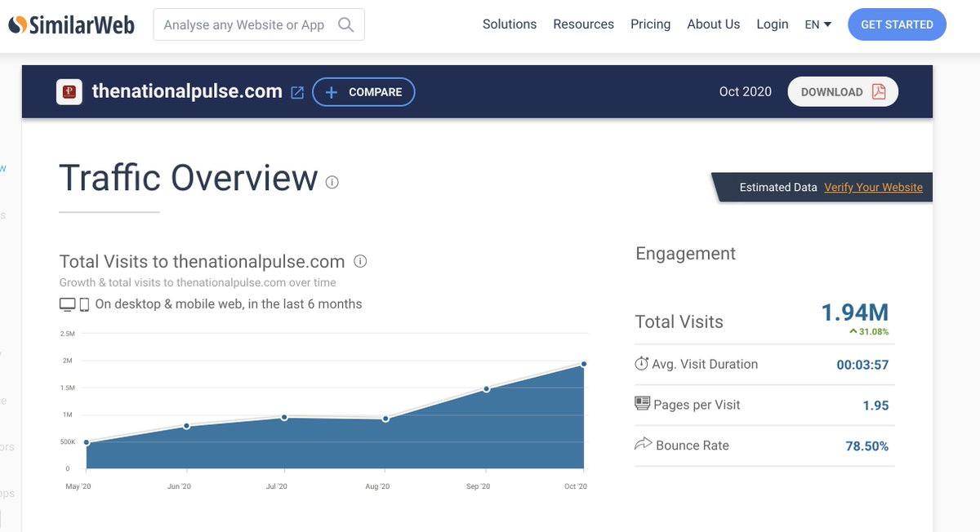
Task: Click the Engagement heading
Action: point(685,254)
